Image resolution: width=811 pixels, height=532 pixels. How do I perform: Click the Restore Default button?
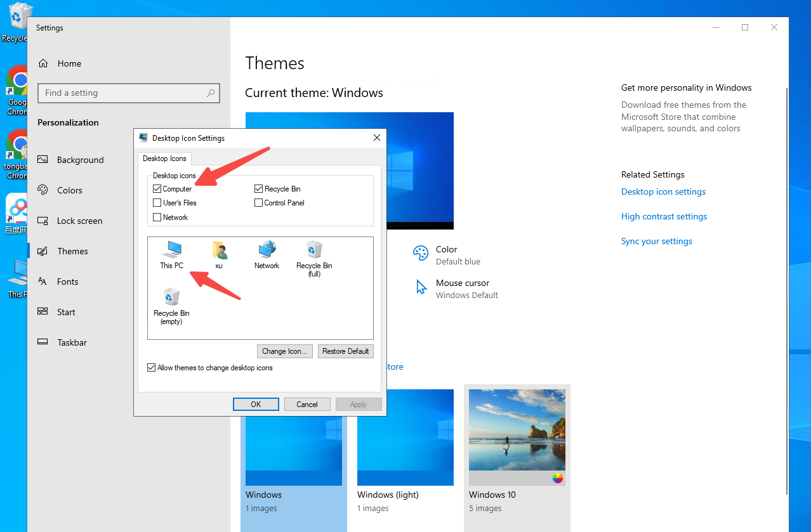[345, 351]
